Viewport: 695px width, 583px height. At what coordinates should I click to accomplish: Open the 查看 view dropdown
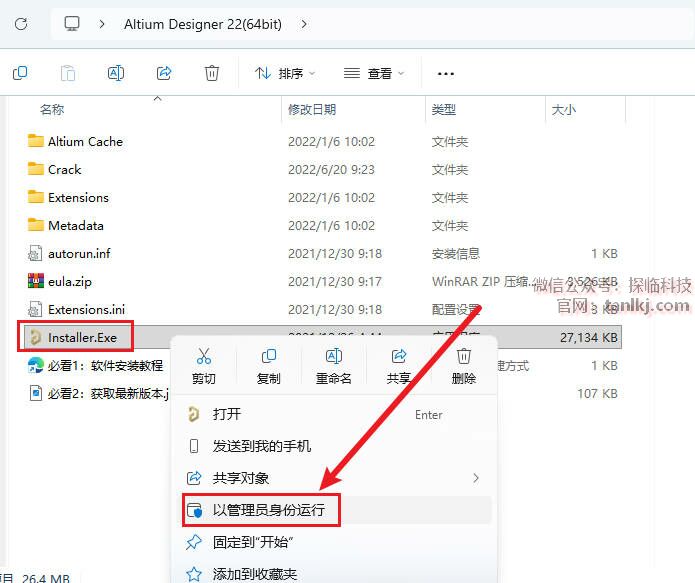coord(374,73)
